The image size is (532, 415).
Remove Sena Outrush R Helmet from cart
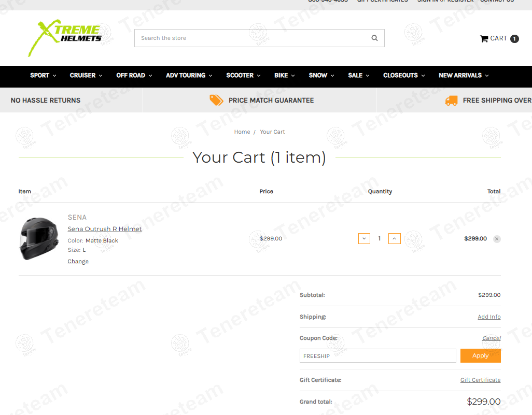click(497, 239)
